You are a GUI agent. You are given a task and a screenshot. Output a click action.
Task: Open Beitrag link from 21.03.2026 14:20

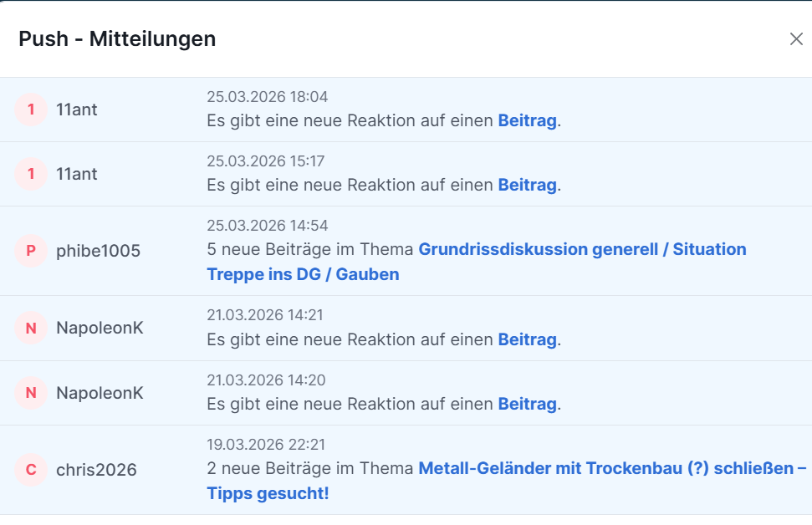click(x=527, y=405)
